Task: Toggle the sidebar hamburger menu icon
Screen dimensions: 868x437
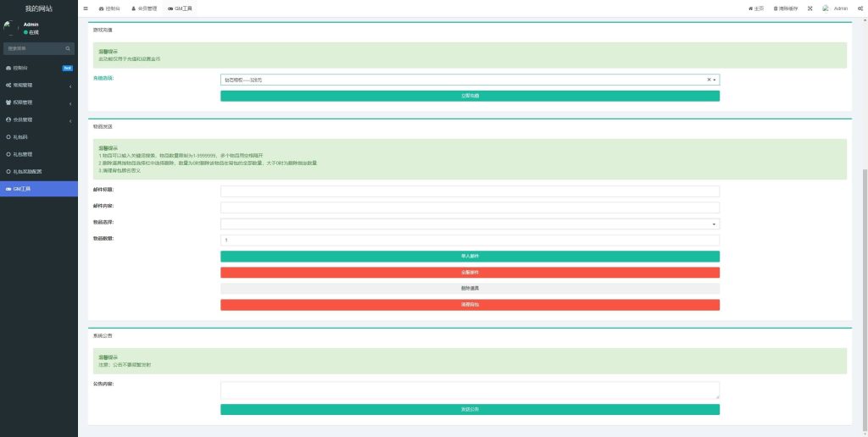Action: [86, 8]
